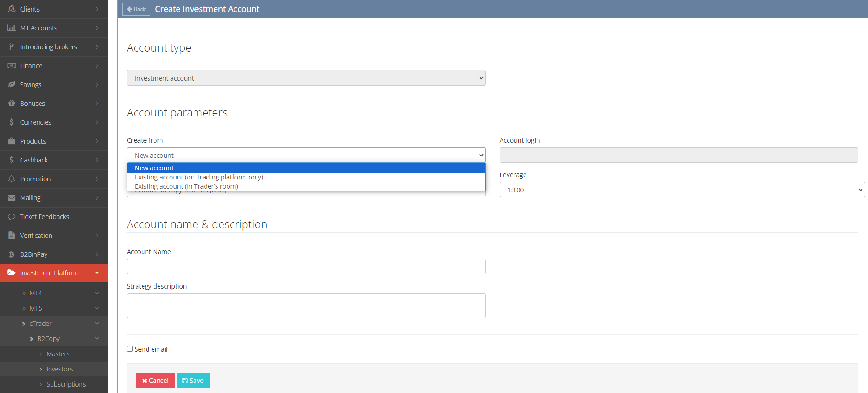Open the Masters menu item
This screenshot has height=393, width=868.
pos(58,354)
